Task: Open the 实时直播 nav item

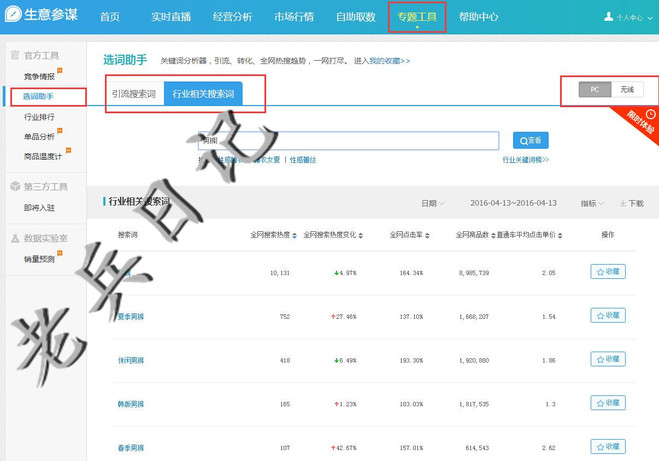Action: coord(171,17)
